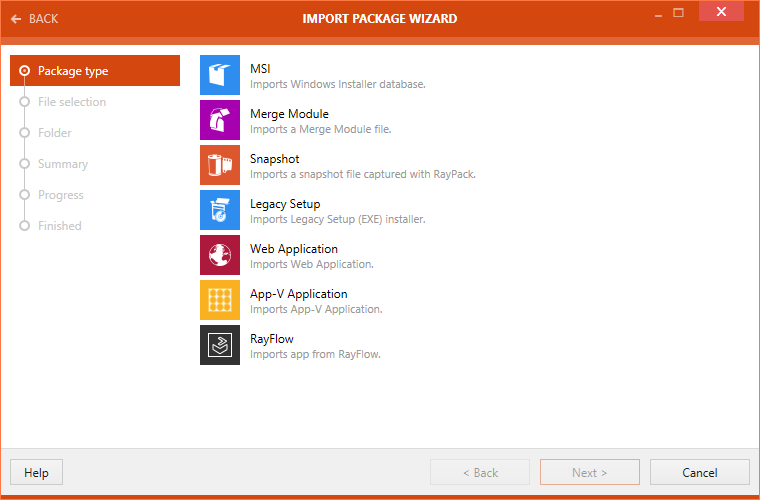
Task: Click the Finished step label
Action: (60, 226)
